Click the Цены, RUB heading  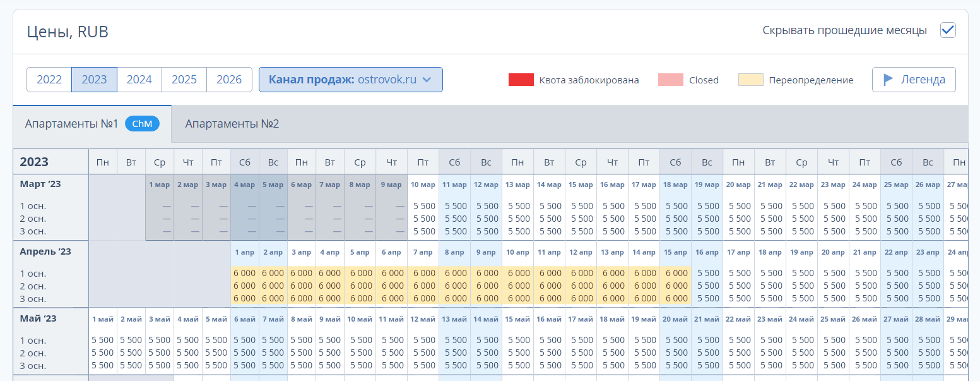coord(68,32)
